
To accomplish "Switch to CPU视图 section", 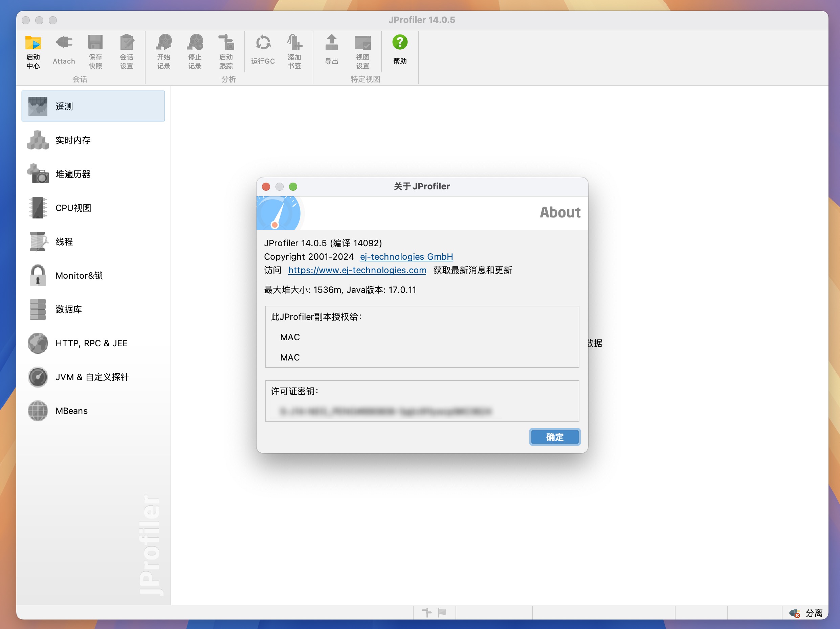I will coord(93,208).
